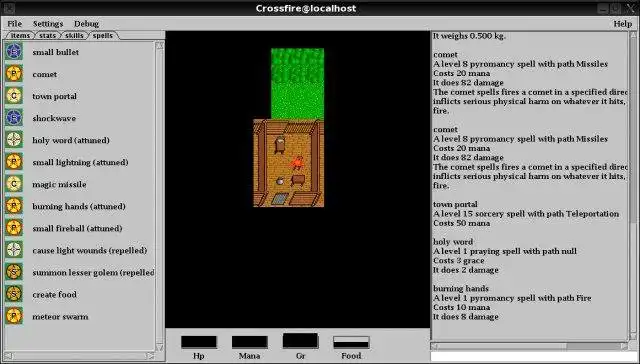Select 'burning hands (attuned)' text
The width and height of the screenshot is (640, 364).
point(79,206)
